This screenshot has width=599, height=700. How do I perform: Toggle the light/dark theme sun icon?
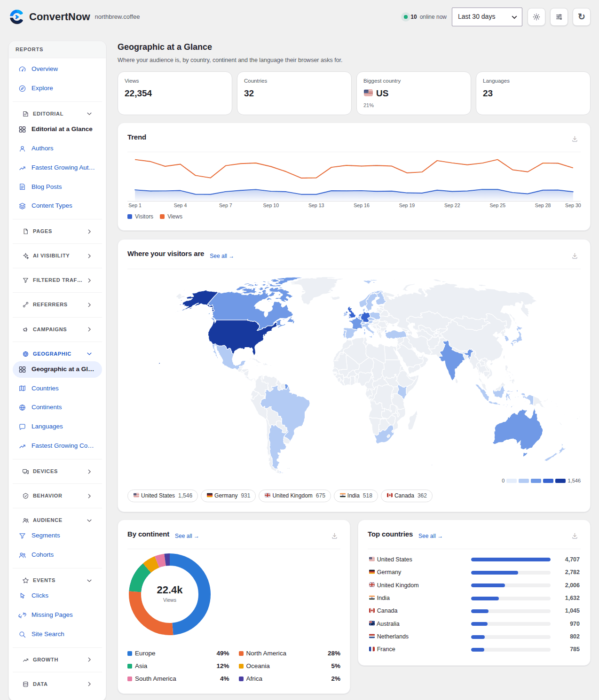coord(536,17)
